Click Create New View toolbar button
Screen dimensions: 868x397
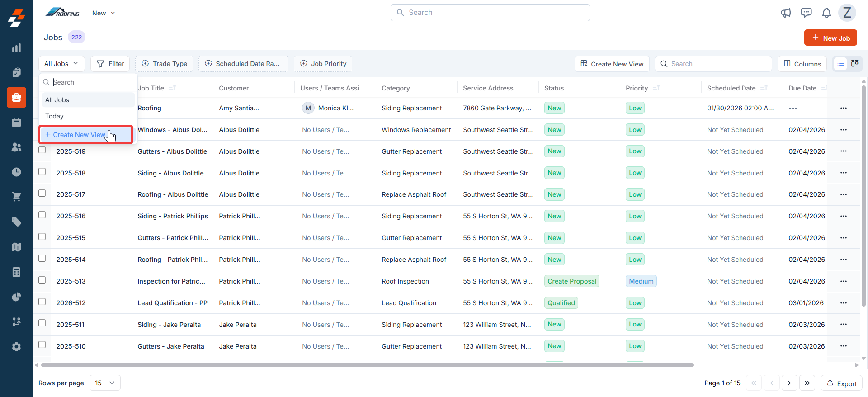point(612,64)
